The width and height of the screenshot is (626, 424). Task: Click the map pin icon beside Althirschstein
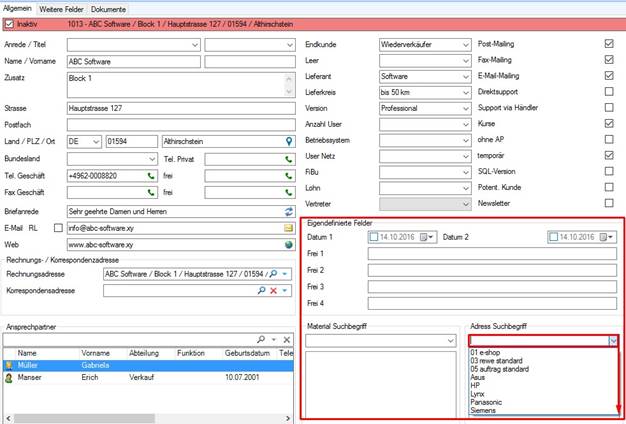pos(289,141)
